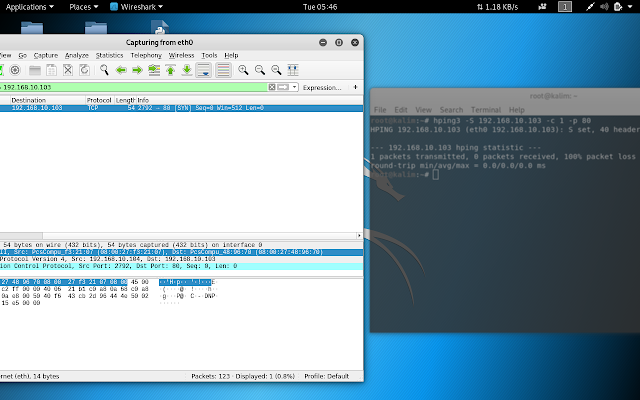640x400 pixels.
Task: Select Control Protocol Src Port 2792 row
Action: [181, 266]
